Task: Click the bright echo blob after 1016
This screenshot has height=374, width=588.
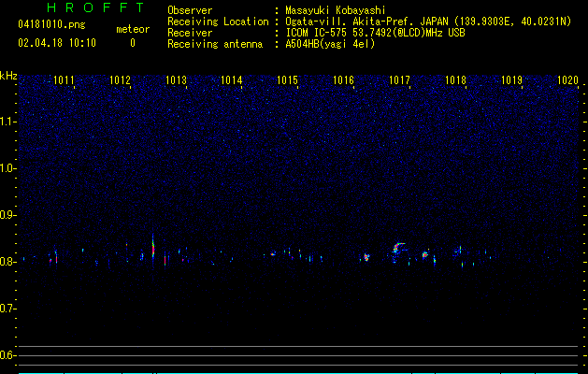Action: [366, 257]
